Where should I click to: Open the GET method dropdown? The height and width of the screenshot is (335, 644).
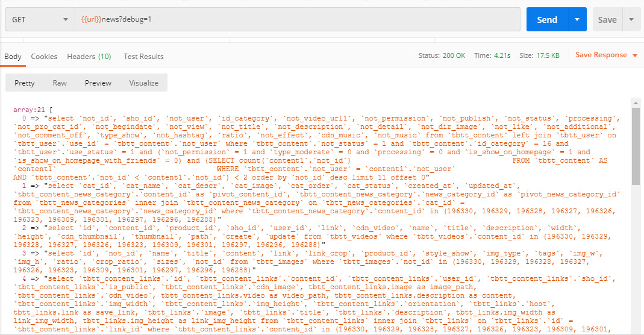(40, 19)
